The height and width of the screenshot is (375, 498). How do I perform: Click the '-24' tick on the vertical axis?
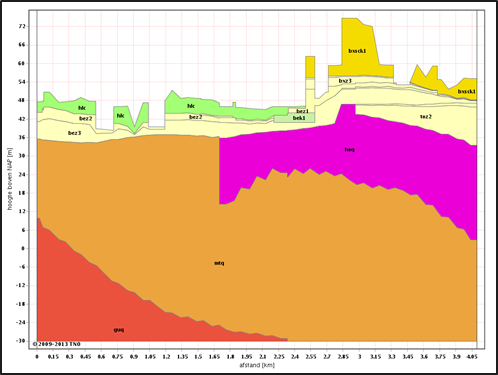click(21, 322)
